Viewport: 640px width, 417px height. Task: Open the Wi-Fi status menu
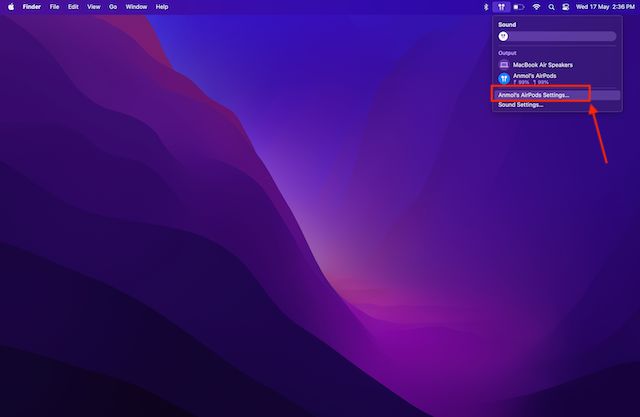click(536, 6)
